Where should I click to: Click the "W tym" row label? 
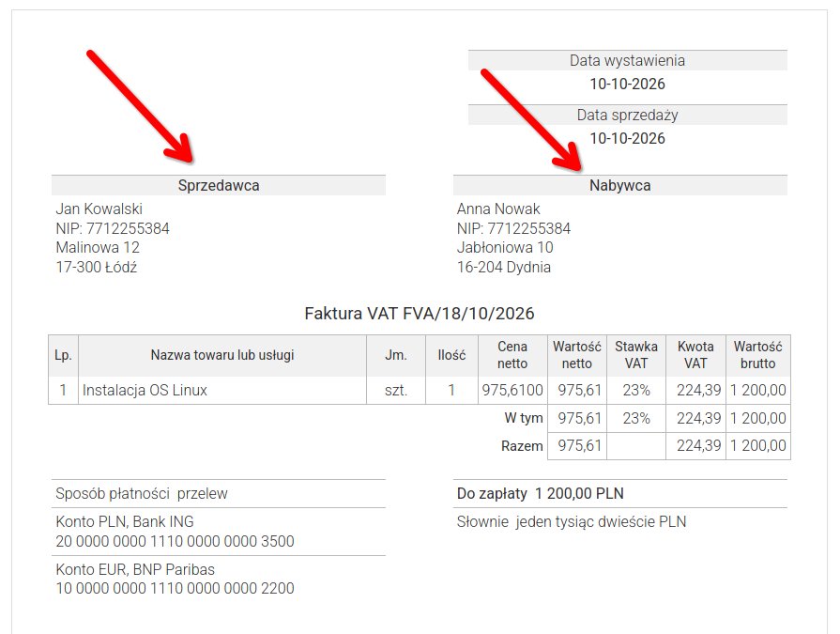click(x=524, y=418)
